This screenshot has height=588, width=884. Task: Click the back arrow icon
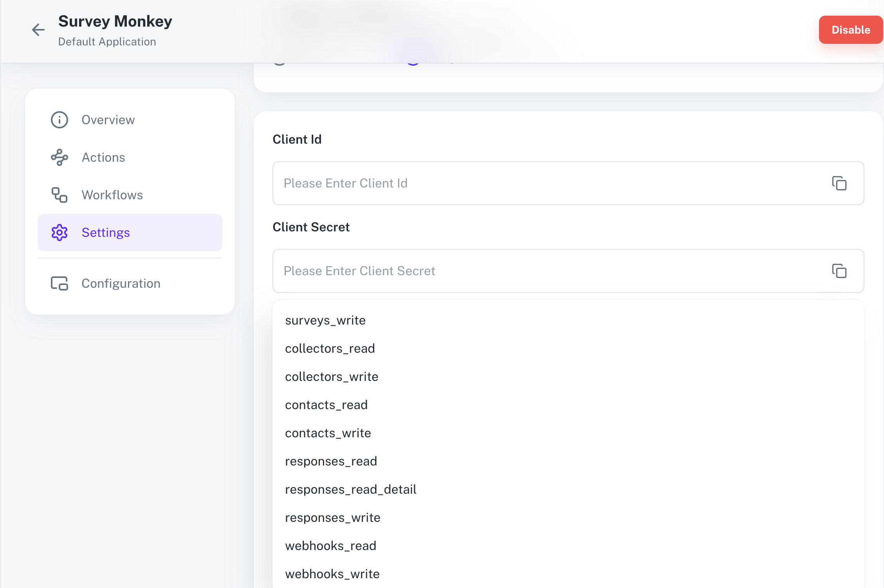[38, 30]
